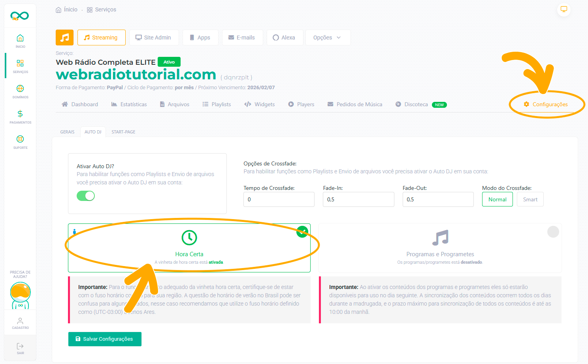Toggle the Ativar Auto DJ switch

pyautogui.click(x=86, y=196)
